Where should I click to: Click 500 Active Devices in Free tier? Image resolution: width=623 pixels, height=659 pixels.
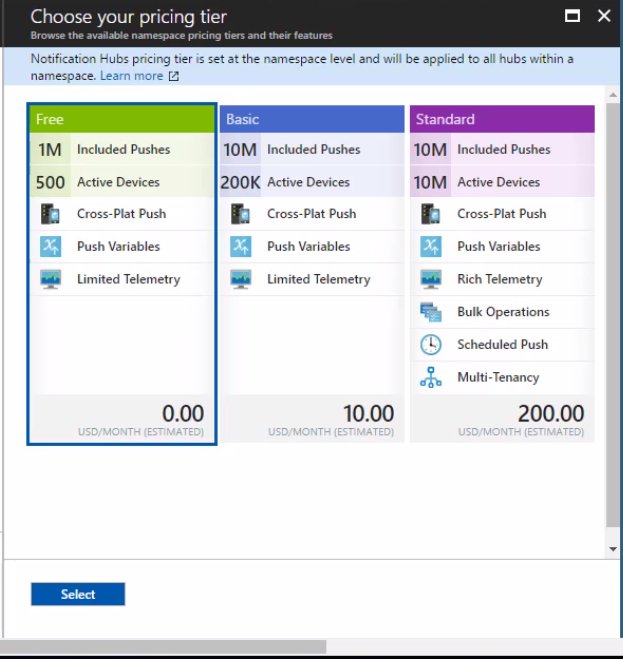[x=122, y=182]
